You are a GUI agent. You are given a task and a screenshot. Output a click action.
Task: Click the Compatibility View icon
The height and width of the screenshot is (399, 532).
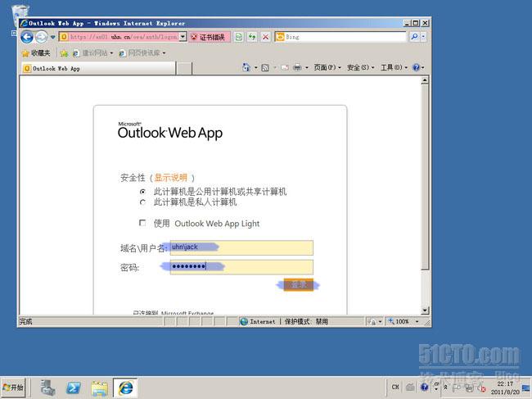tap(239, 37)
